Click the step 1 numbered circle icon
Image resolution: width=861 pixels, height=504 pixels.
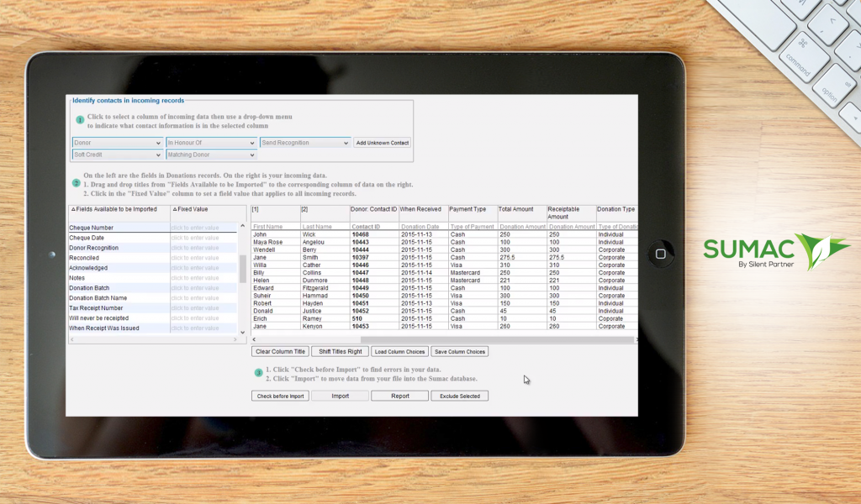tap(80, 120)
